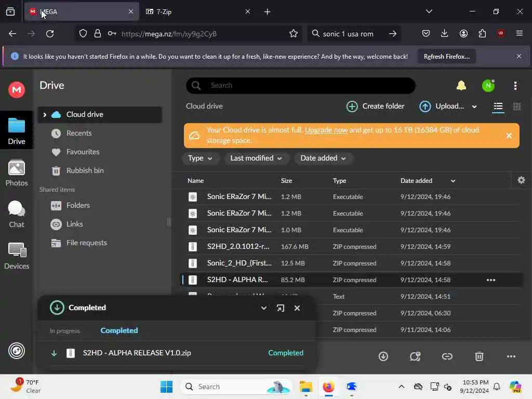532x399 pixels.
Task: Collapse the Completed transfers panel
Action: (263, 308)
